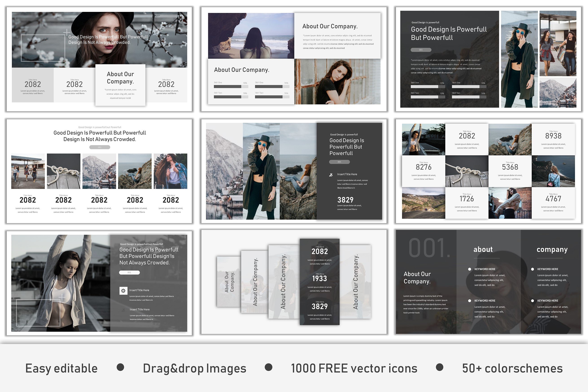Click the dot between Drag&drop Images and 1000 FREE
The image size is (588, 392).
point(268,367)
